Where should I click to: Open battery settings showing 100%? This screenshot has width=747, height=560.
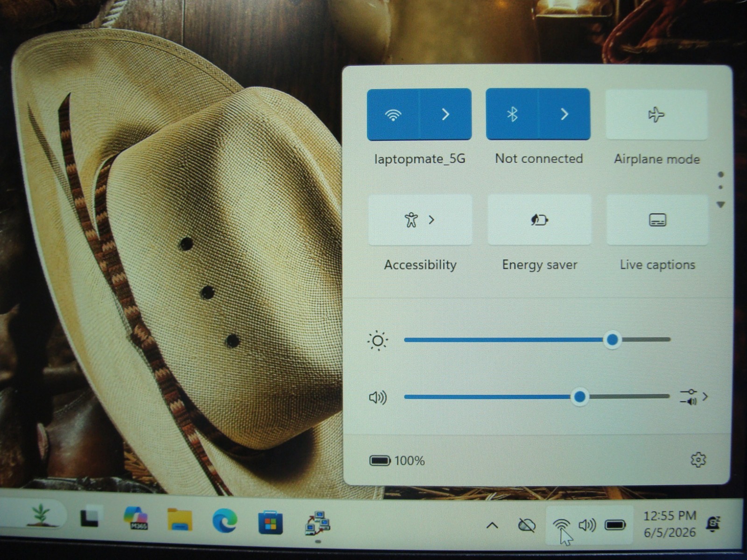tap(397, 461)
